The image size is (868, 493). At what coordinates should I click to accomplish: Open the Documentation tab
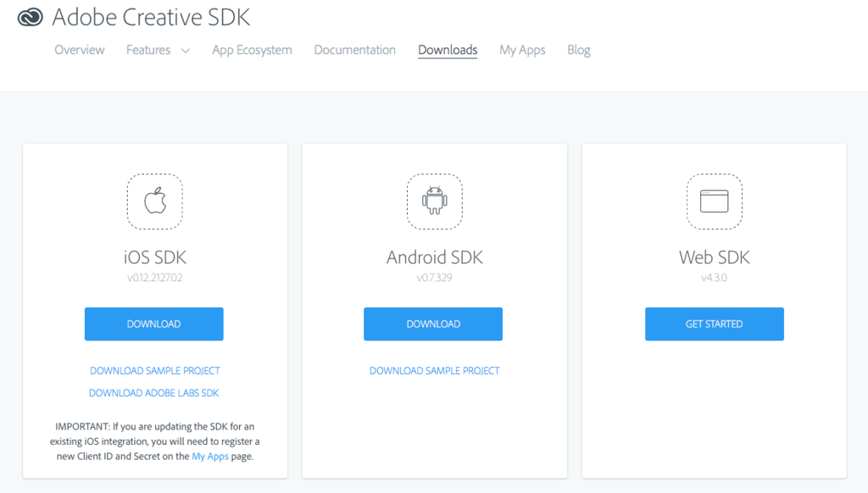tap(355, 50)
